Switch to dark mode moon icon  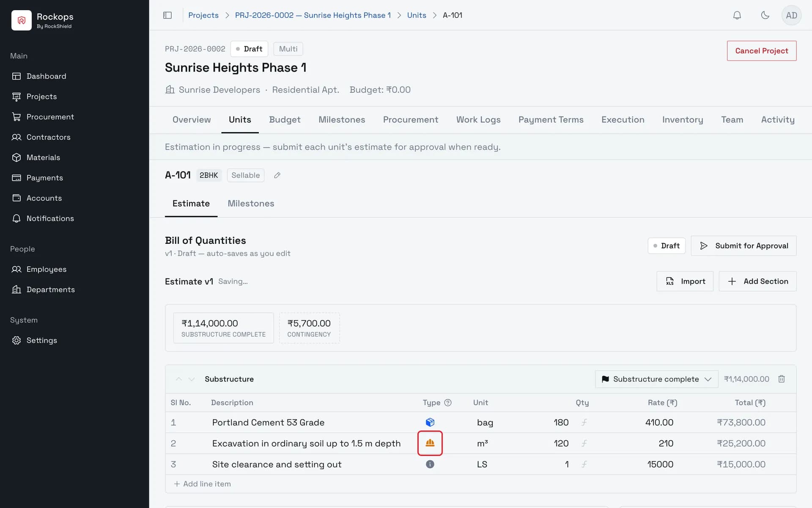click(x=765, y=15)
